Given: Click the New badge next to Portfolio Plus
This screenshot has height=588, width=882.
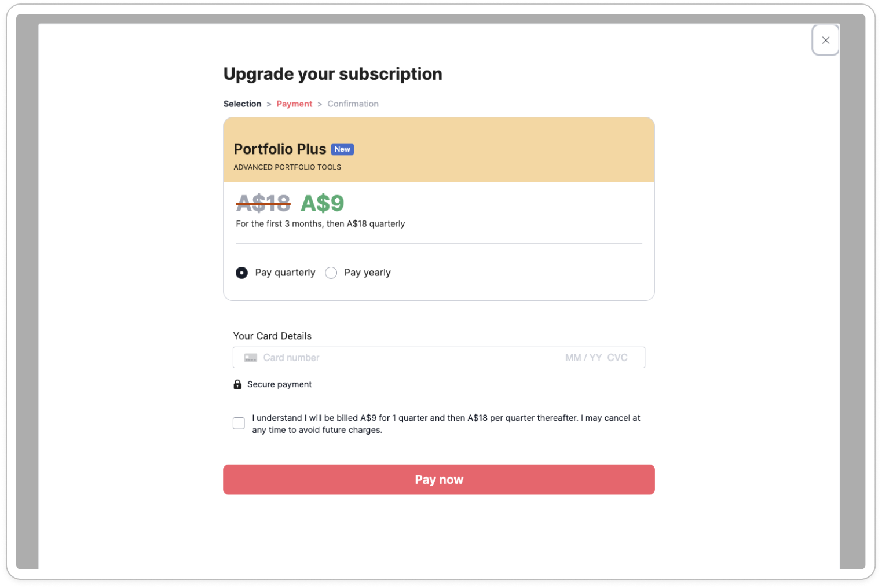Looking at the screenshot, I should (342, 149).
